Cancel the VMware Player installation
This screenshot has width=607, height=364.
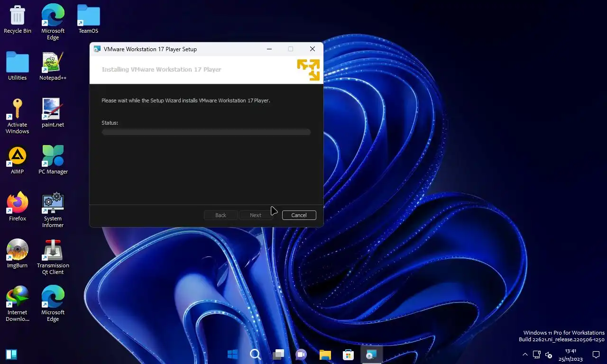coord(299,215)
